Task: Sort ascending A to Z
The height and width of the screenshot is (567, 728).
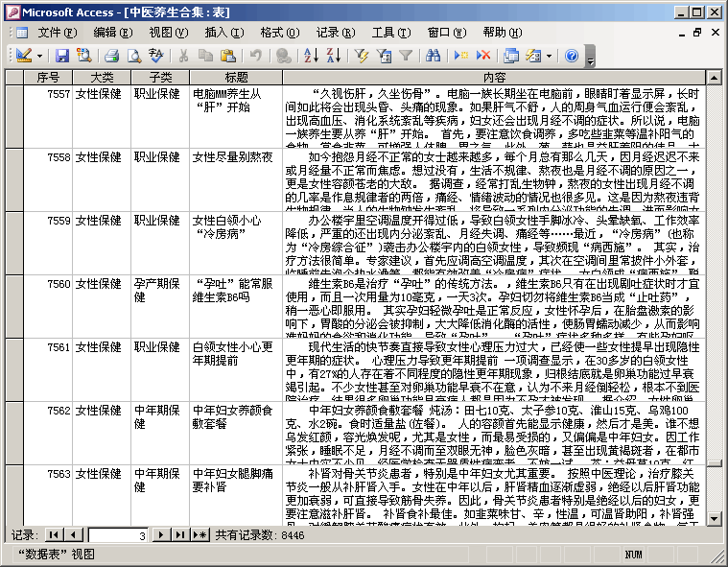Action: (311, 56)
